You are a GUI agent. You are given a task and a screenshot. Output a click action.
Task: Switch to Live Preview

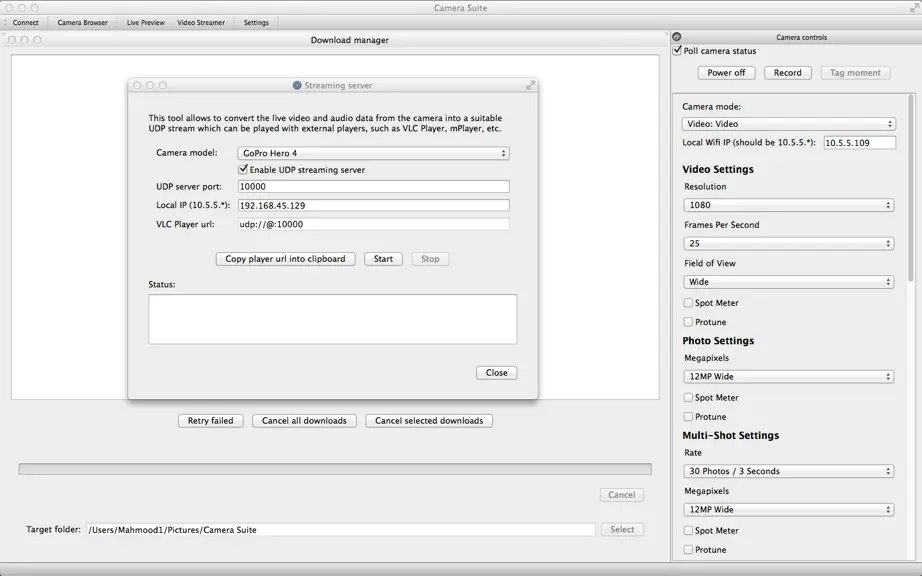146,22
